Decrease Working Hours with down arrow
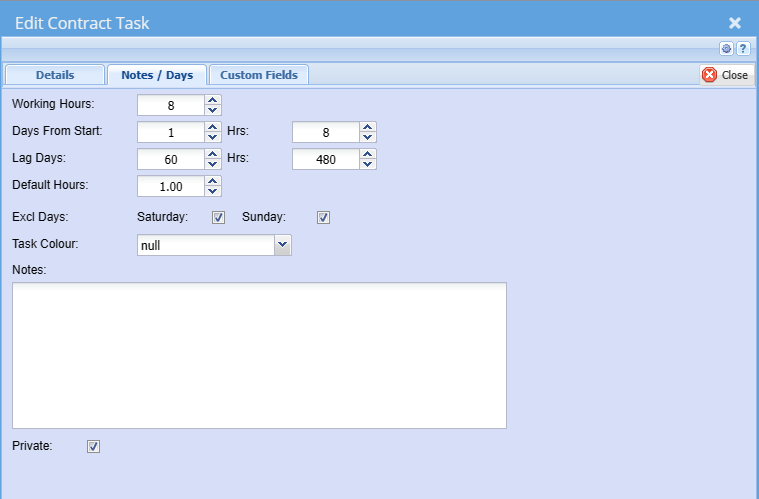This screenshot has width=759, height=499. [x=213, y=110]
